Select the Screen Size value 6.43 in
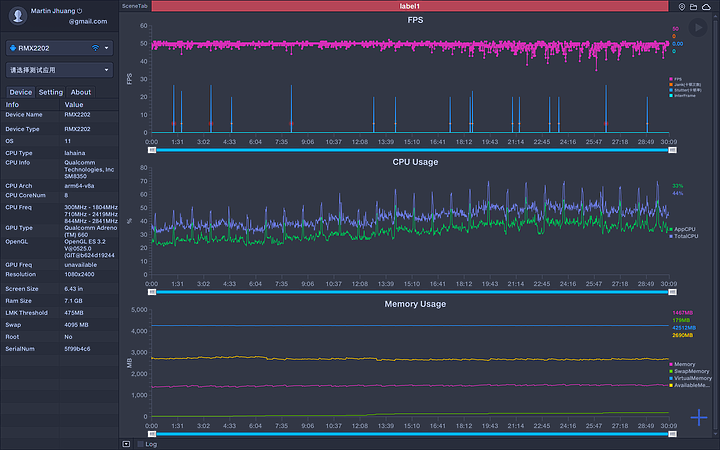 pos(73,289)
